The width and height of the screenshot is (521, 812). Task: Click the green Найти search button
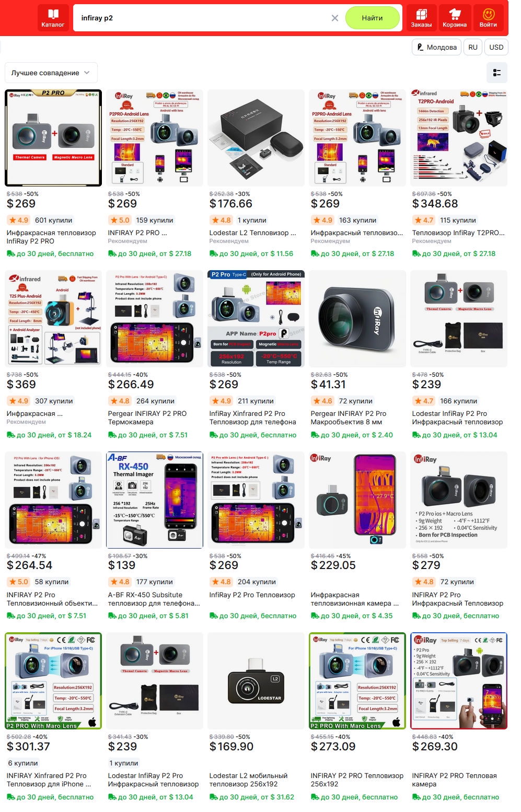(372, 18)
